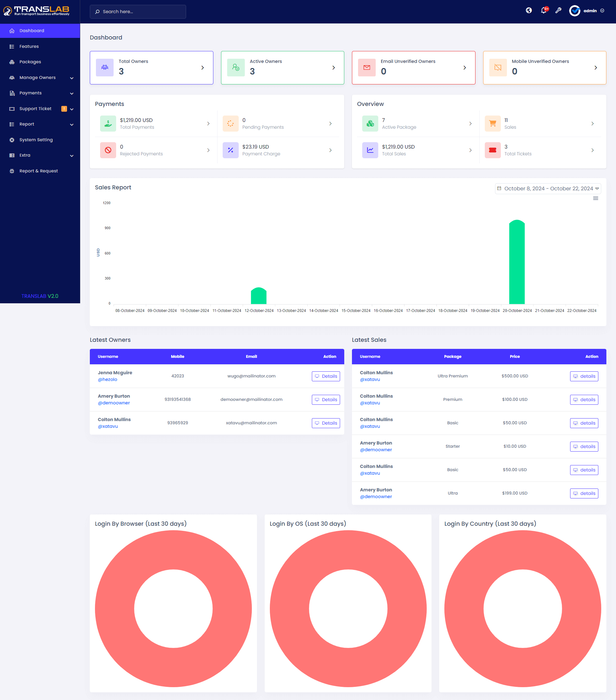Click the Sales shopping cart icon
616x700 pixels.
pos(492,124)
